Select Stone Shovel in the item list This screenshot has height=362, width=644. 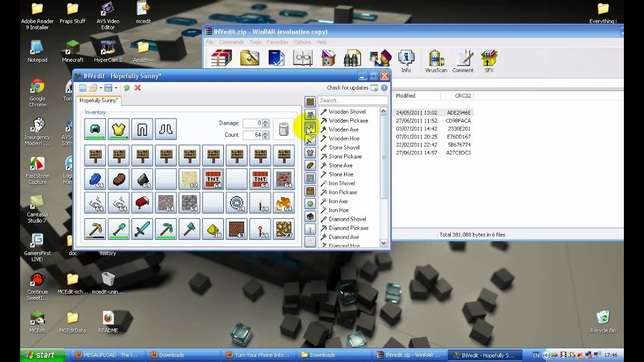pyautogui.click(x=344, y=147)
